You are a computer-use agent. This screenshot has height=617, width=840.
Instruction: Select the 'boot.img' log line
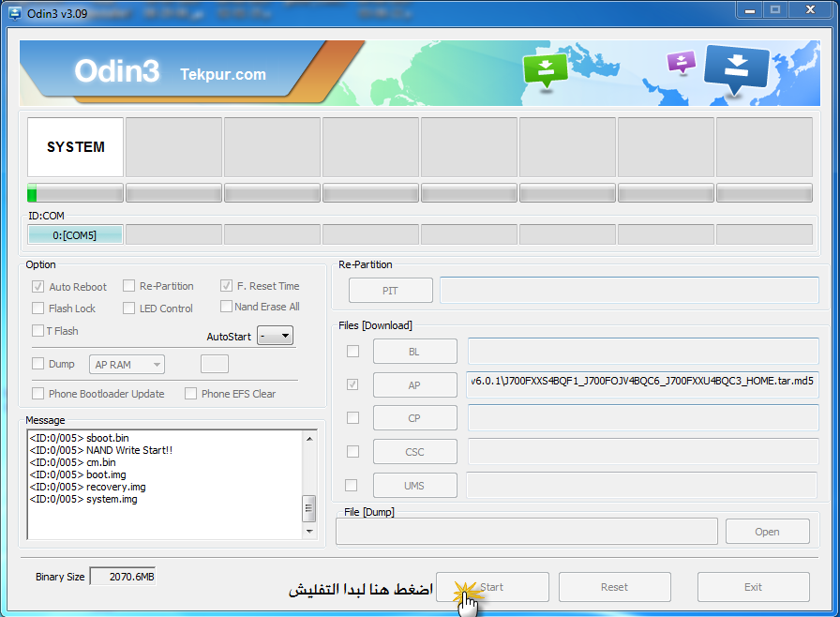tap(78, 474)
